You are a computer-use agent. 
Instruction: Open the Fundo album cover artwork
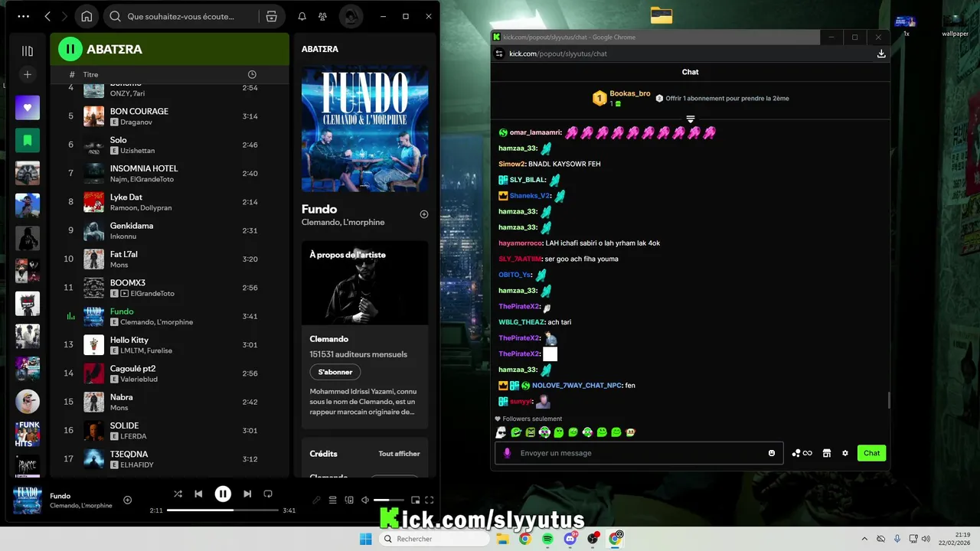point(364,129)
